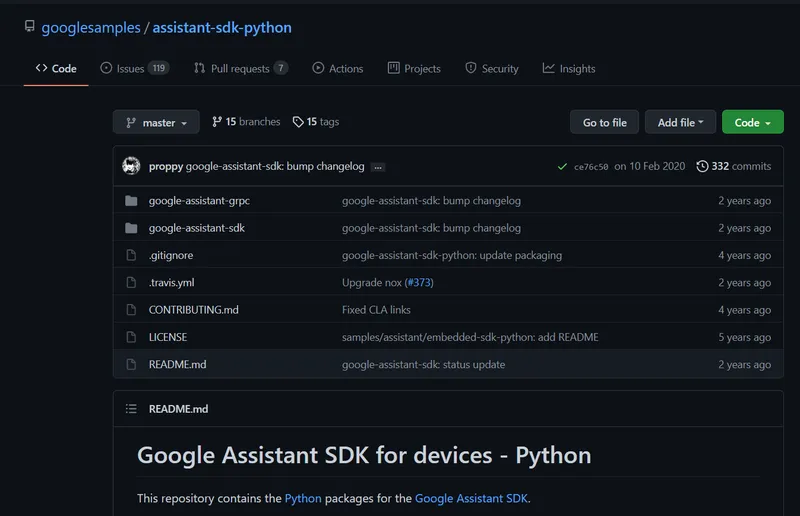
Task: Expand commit details ellipsis button
Action: coord(378,167)
